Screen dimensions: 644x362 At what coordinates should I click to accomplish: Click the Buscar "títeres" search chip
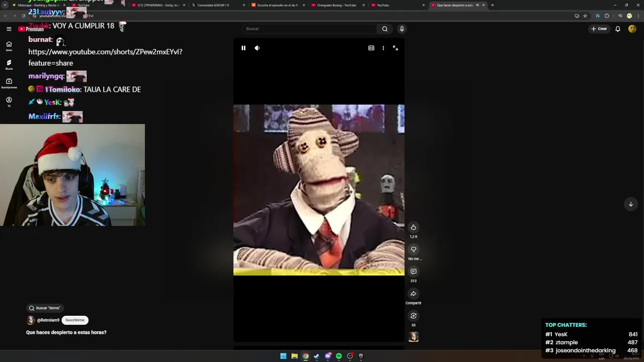pyautogui.click(x=44, y=308)
